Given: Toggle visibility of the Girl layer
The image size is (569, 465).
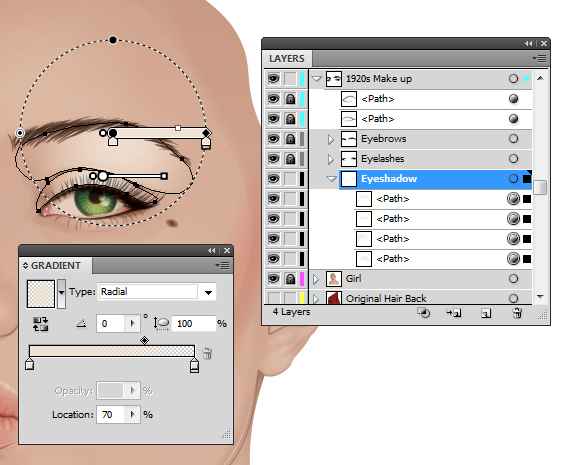Looking at the screenshot, I should (x=274, y=279).
